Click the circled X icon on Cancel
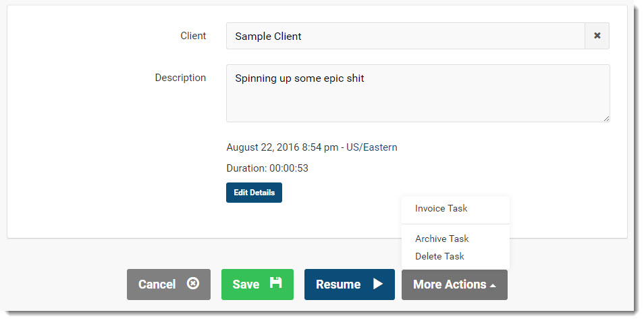 pos(192,284)
